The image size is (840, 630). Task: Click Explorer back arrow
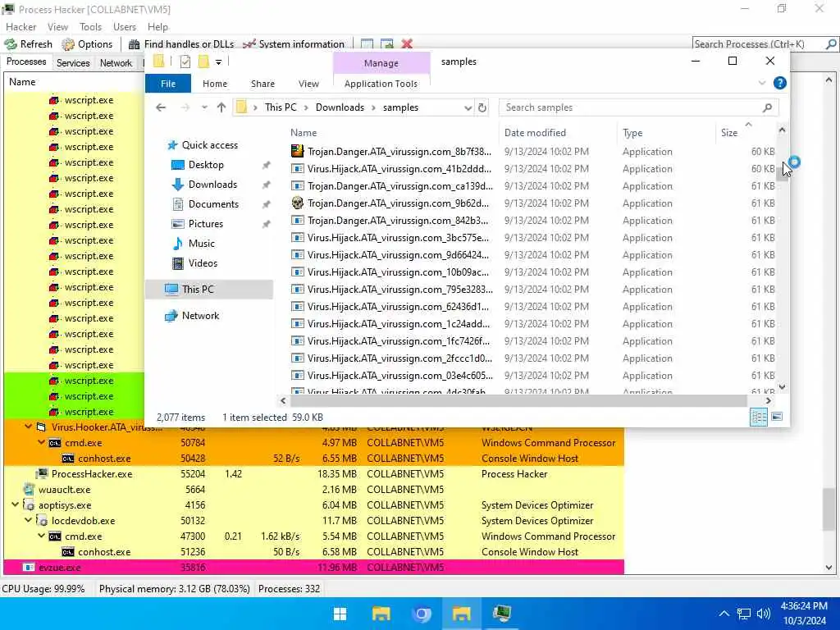(x=161, y=107)
